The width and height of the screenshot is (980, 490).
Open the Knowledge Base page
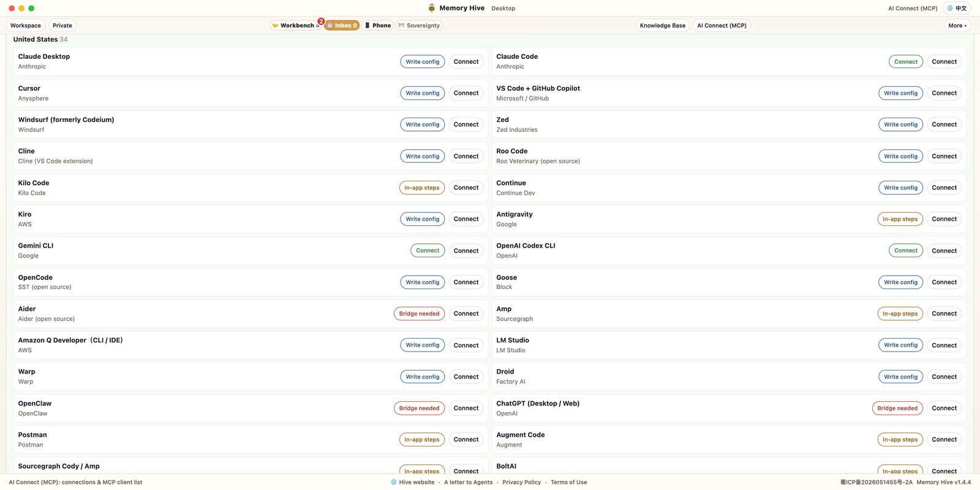click(663, 26)
